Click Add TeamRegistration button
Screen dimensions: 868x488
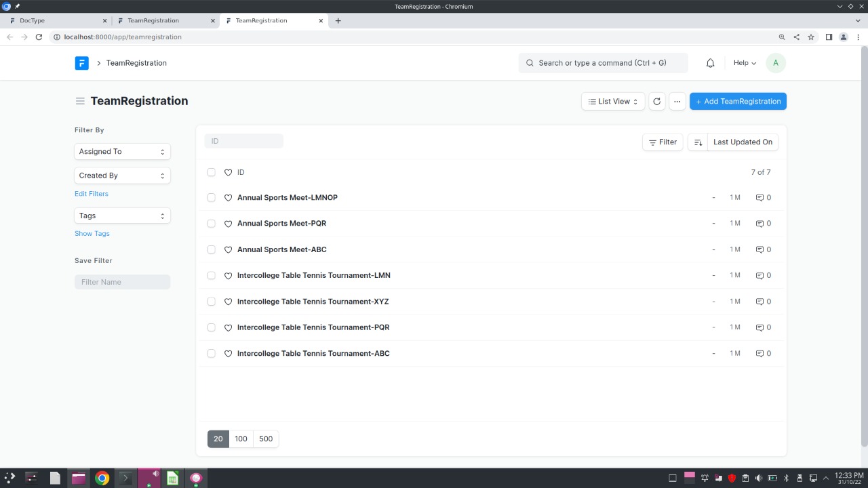(x=738, y=102)
